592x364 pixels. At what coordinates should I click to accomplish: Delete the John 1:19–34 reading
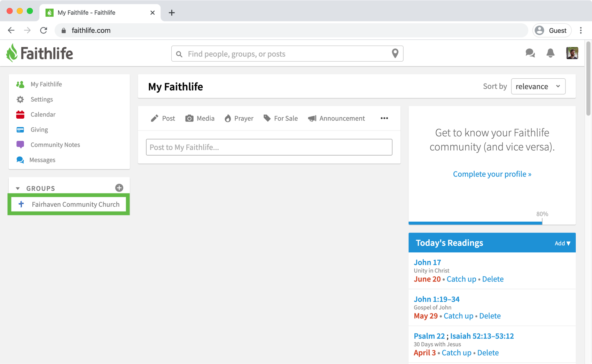490,316
